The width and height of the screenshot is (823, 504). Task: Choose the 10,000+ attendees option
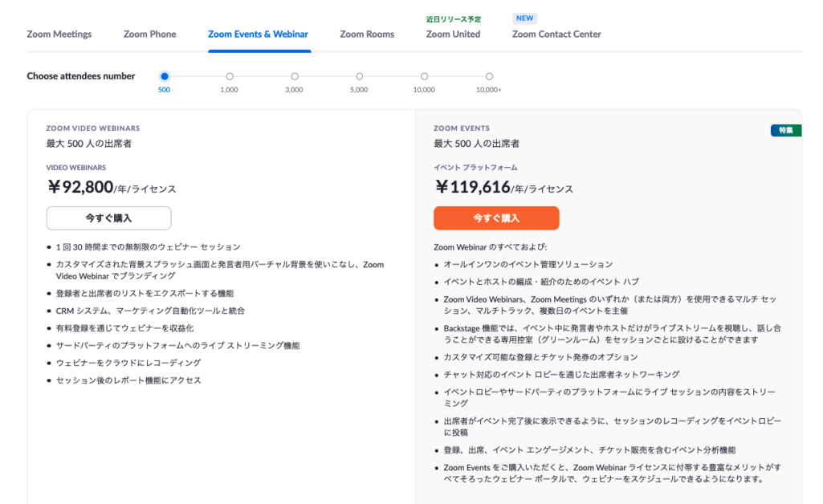(x=489, y=76)
